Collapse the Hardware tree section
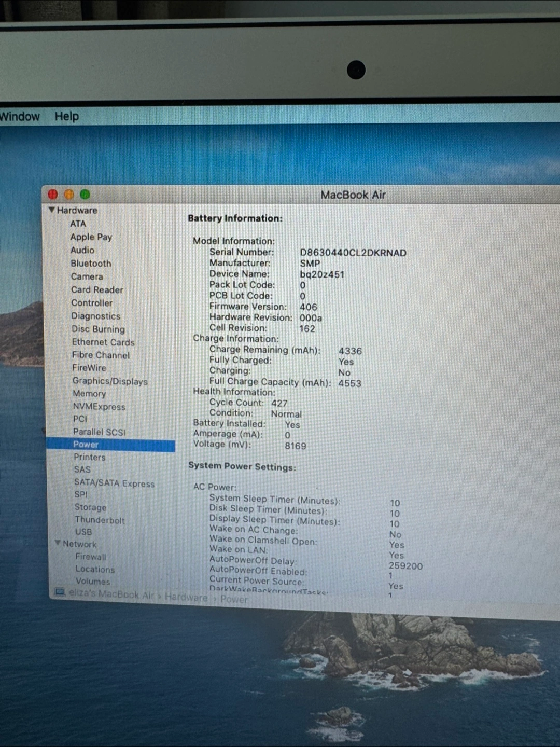 [x=52, y=210]
